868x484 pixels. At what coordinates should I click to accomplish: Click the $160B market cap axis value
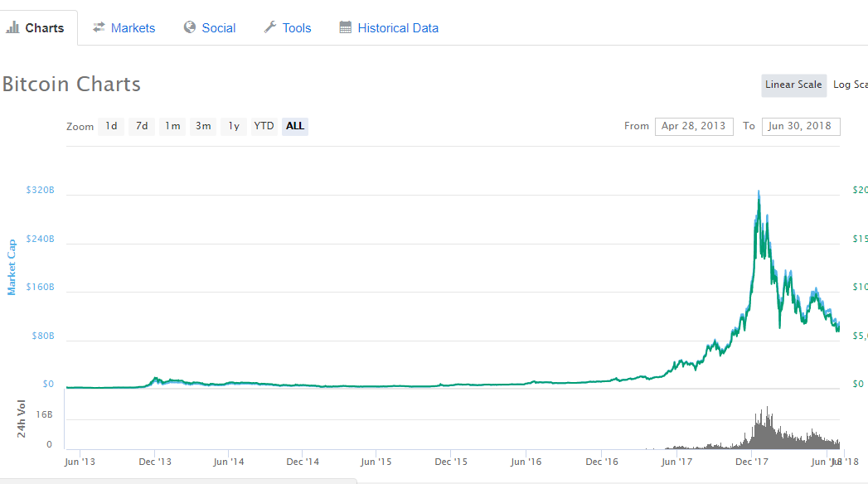(41, 287)
